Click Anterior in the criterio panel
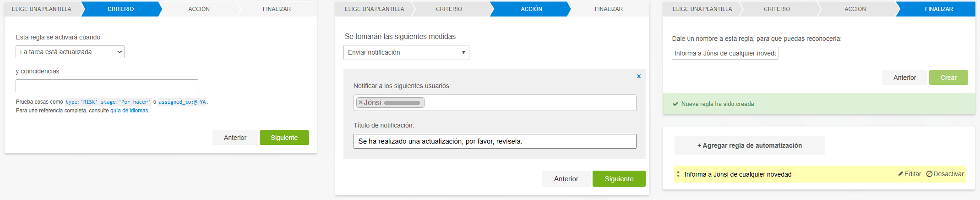This screenshot has height=200, width=980. (235, 138)
